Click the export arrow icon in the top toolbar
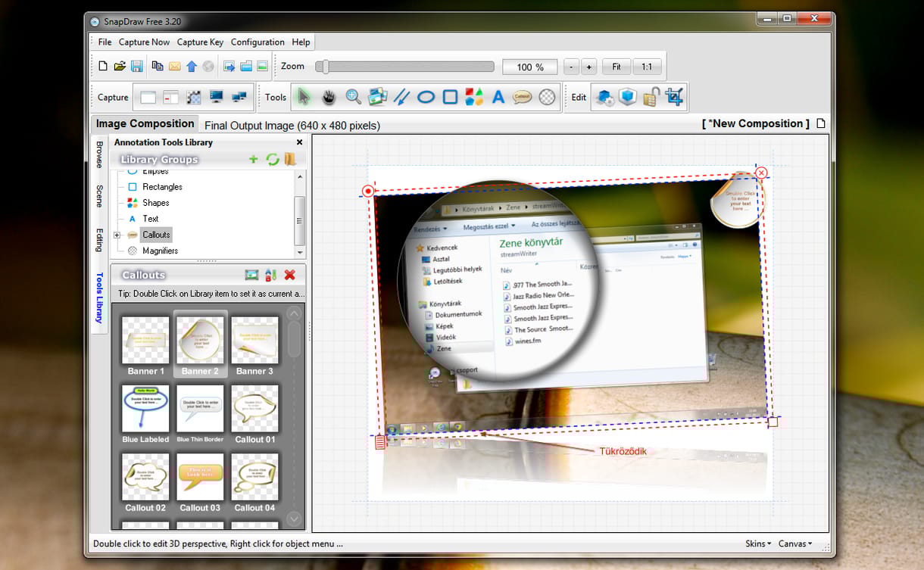The height and width of the screenshot is (570, 924). (229, 67)
